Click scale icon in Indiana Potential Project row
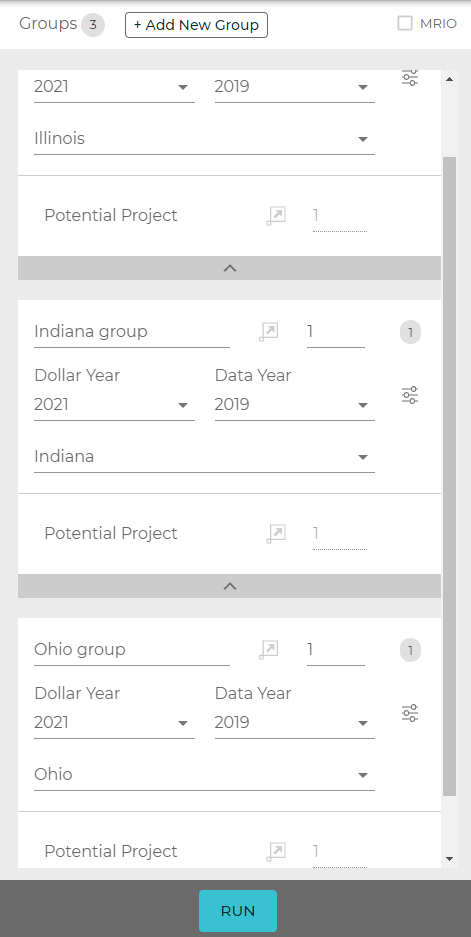471x937 pixels. pyautogui.click(x=276, y=534)
